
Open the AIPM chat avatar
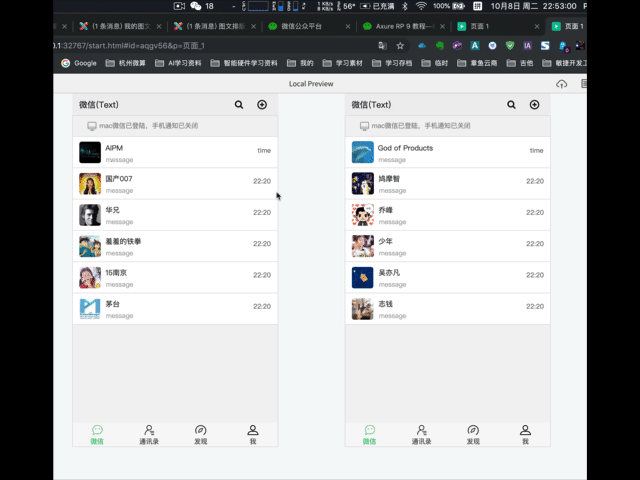click(90, 152)
